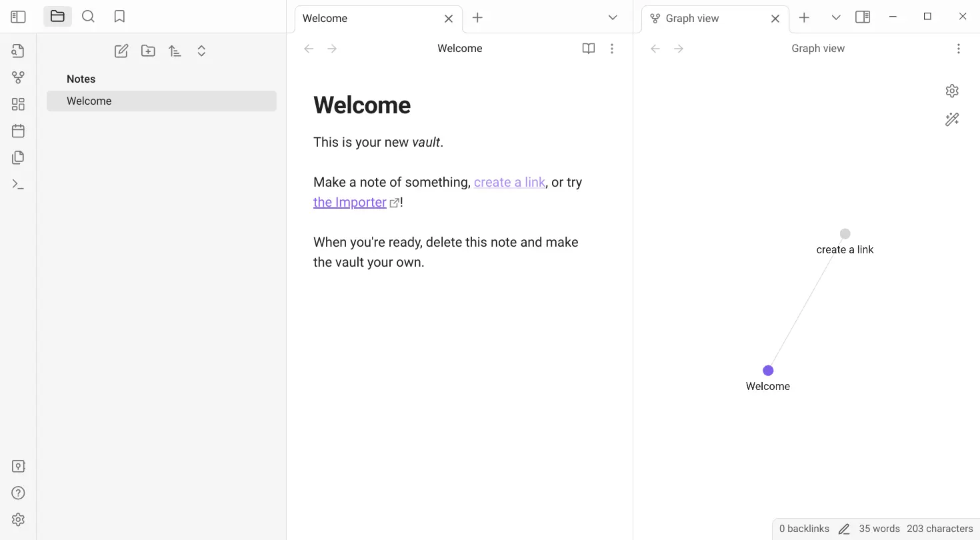Open the Bookmarks tab icon
The image size is (980, 540).
coord(119,17)
